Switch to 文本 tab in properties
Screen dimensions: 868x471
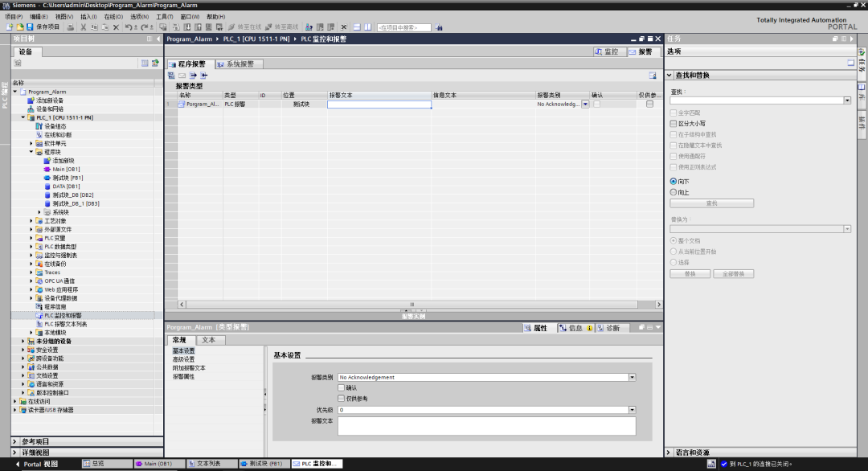(x=208, y=340)
